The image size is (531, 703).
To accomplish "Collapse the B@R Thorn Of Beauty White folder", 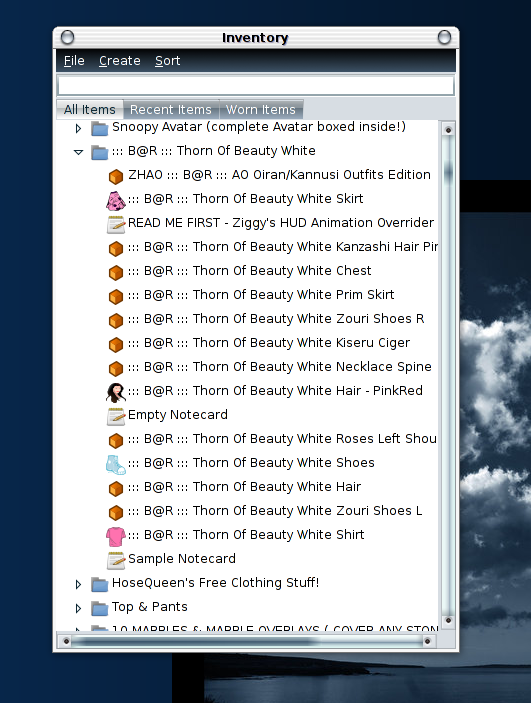I will (x=78, y=152).
